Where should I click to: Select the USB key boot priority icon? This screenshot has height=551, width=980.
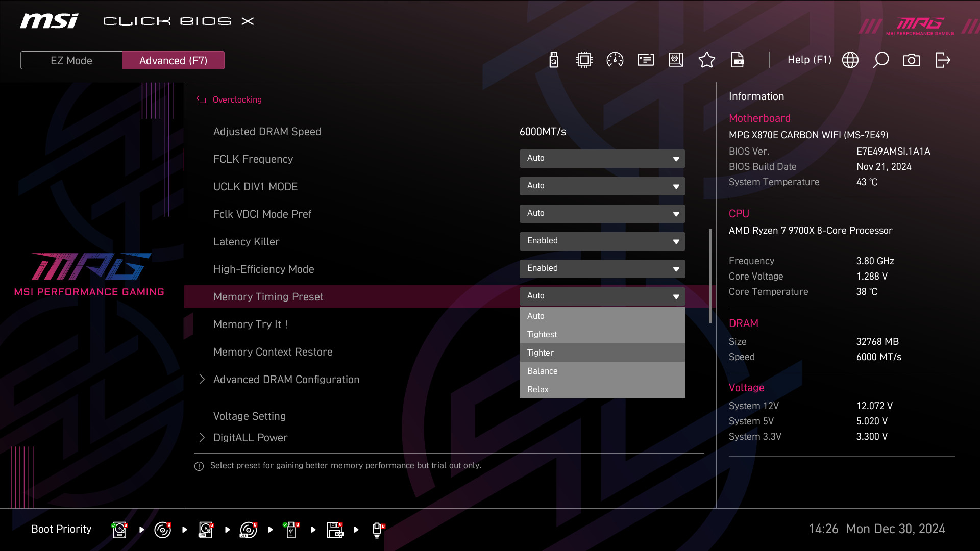pyautogui.click(x=291, y=530)
